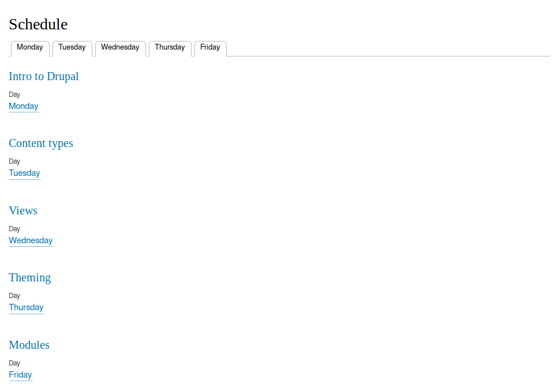Click the Schedule page heading
The width and height of the screenshot is (558, 392).
(x=38, y=24)
